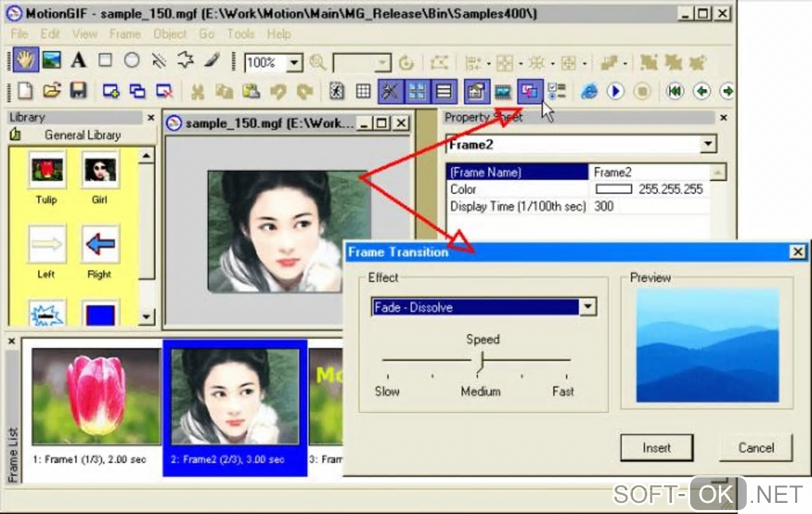Click the zoom magnifier icon
The width and height of the screenshot is (812, 514).
click(318, 63)
